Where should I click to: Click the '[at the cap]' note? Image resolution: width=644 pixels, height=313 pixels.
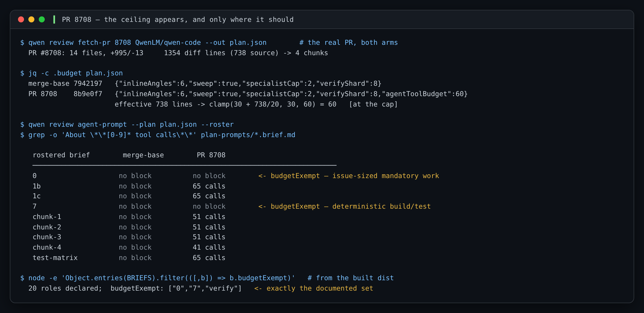point(373,104)
